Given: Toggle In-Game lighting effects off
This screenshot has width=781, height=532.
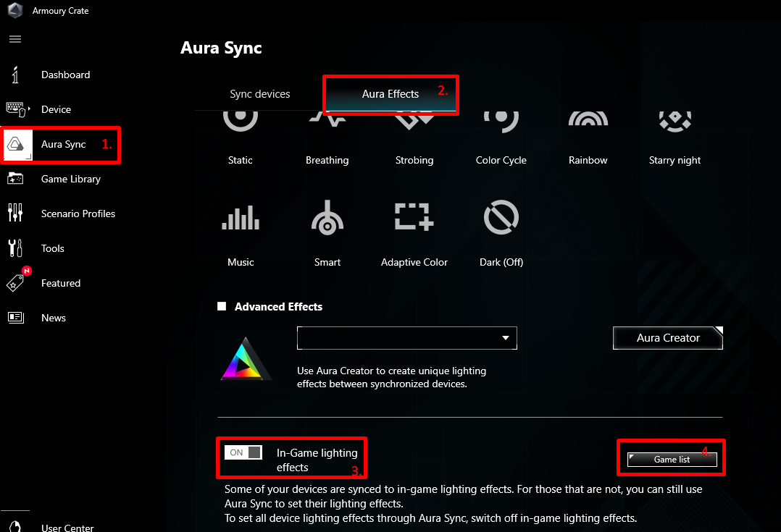Looking at the screenshot, I should [243, 452].
